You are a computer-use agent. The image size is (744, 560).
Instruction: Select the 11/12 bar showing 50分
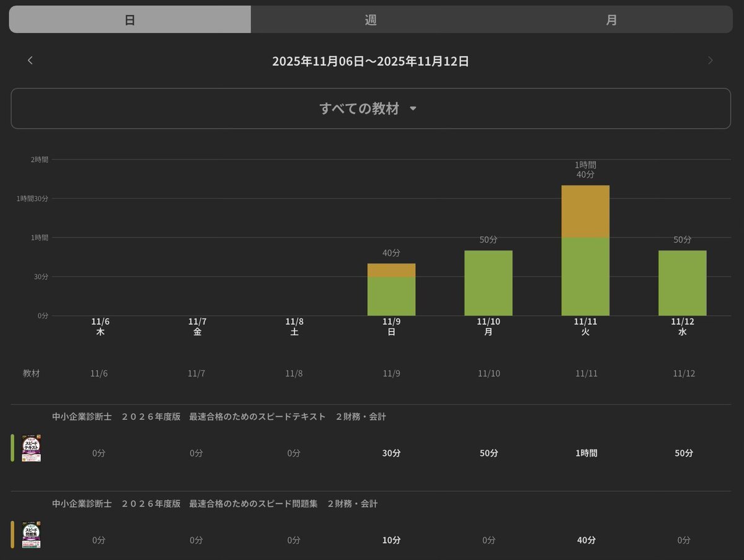[682, 283]
